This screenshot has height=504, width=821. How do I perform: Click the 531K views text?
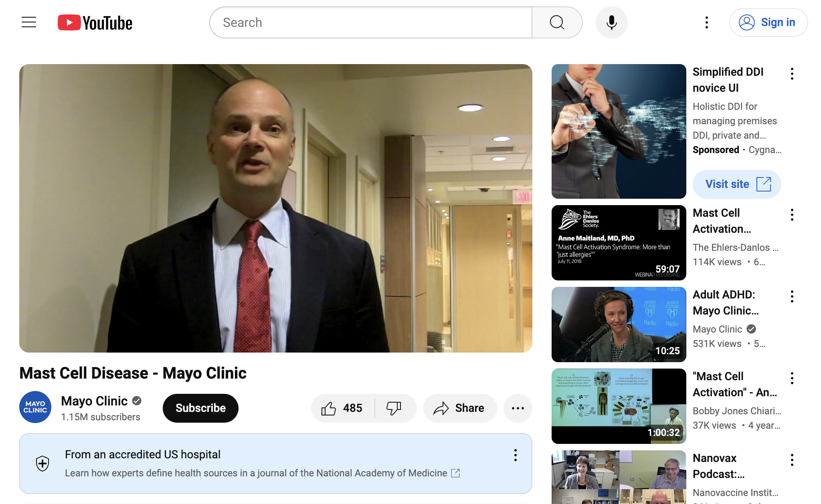(x=717, y=344)
